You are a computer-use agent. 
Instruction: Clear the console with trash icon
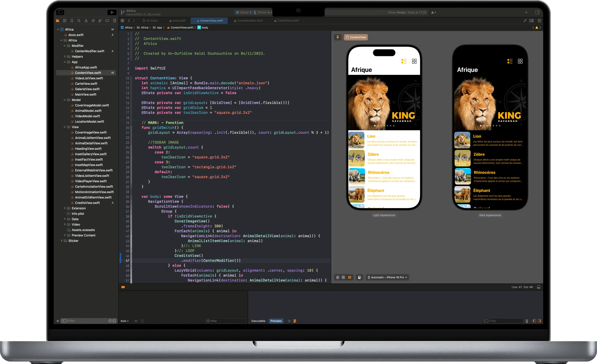pos(527,321)
